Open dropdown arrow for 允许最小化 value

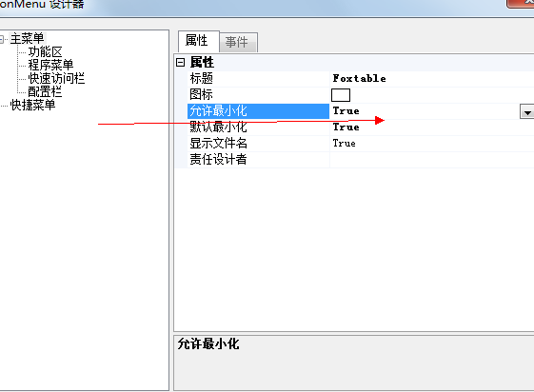pos(526,111)
